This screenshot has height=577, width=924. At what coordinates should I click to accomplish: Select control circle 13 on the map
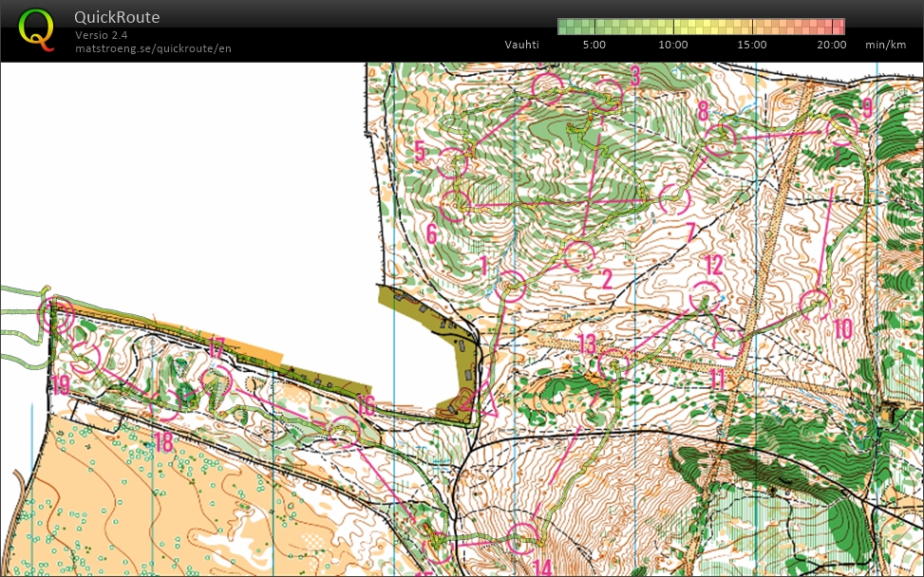pos(614,362)
